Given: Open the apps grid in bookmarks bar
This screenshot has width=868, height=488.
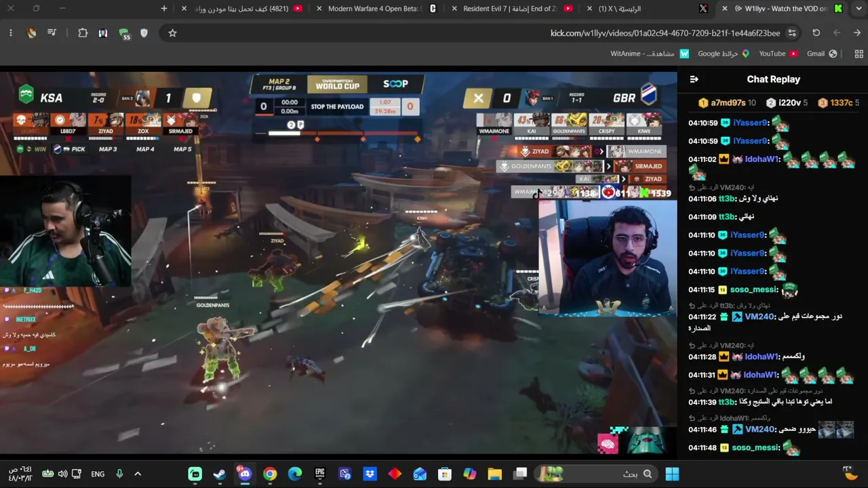Looking at the screenshot, I should coord(859,54).
